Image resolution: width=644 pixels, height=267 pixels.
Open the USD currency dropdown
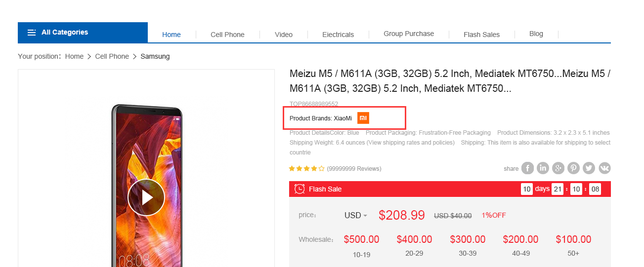[x=356, y=216]
